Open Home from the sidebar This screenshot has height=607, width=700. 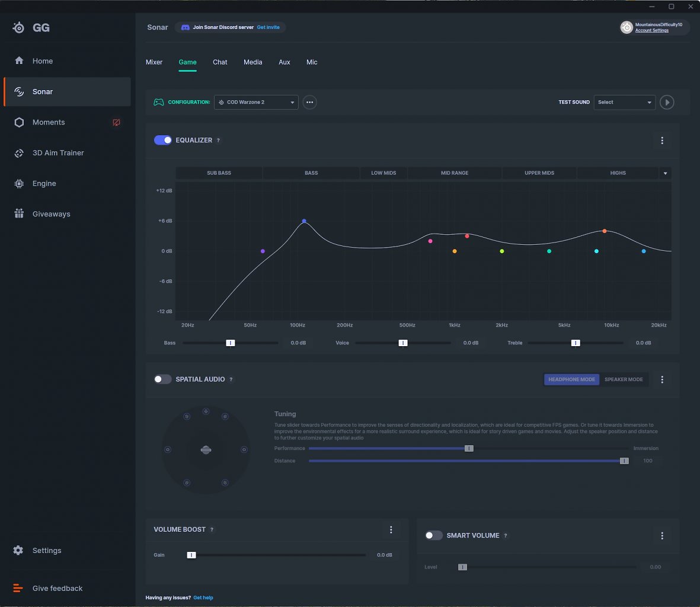67,60
